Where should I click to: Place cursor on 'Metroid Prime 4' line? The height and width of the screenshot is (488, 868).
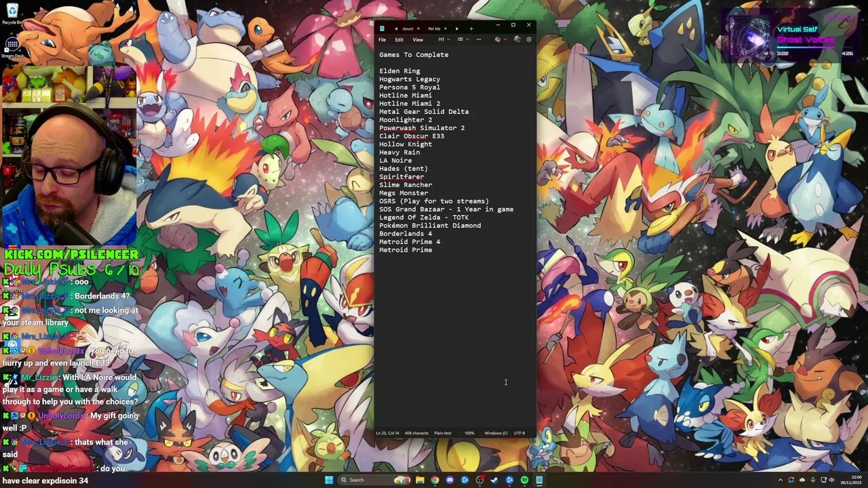tap(410, 242)
